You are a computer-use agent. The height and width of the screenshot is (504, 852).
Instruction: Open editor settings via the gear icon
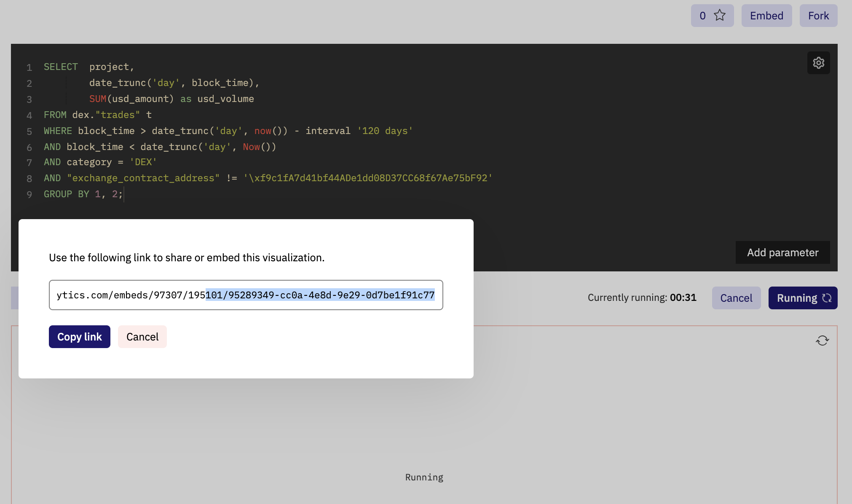pyautogui.click(x=818, y=63)
